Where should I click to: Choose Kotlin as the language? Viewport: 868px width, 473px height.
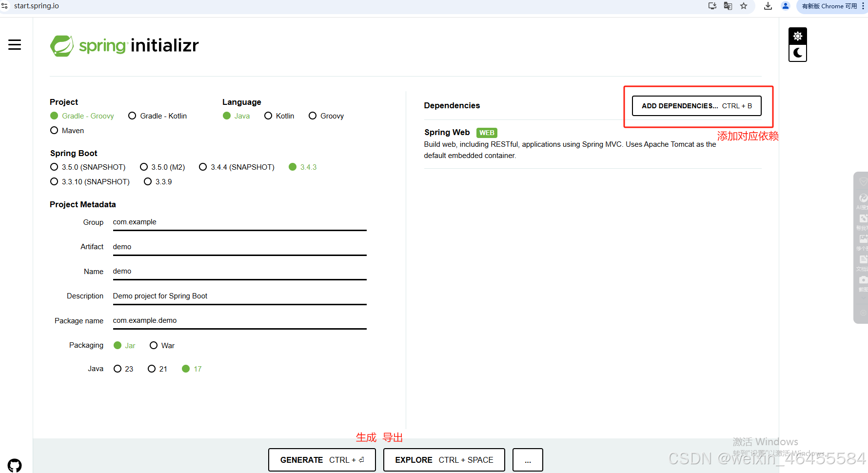(268, 116)
